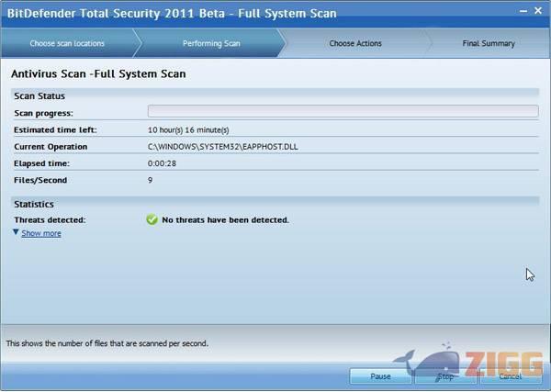
Task: Jump to the Final Summary step
Action: (x=488, y=43)
